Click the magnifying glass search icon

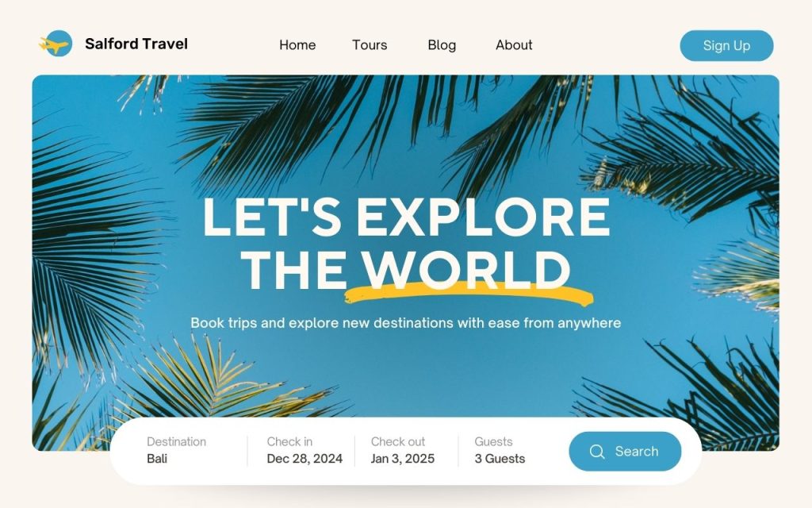(596, 452)
